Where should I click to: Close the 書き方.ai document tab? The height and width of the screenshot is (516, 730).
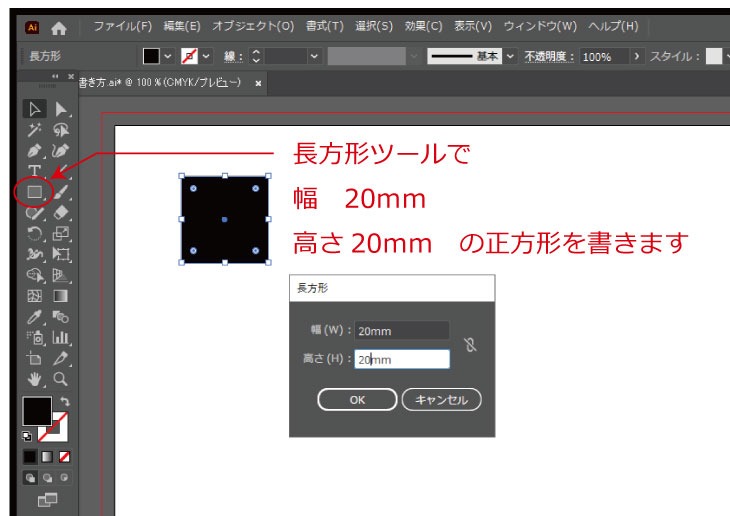point(258,83)
